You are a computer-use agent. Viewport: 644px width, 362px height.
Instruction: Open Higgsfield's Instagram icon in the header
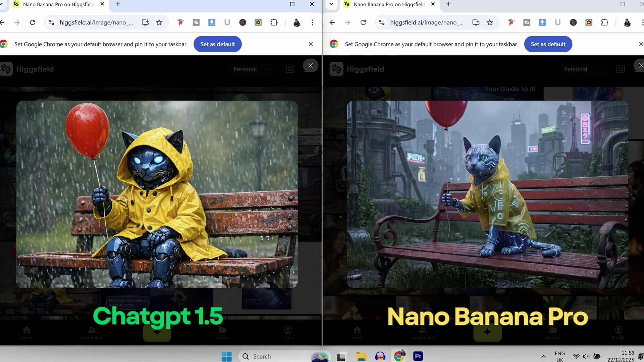(x=290, y=69)
